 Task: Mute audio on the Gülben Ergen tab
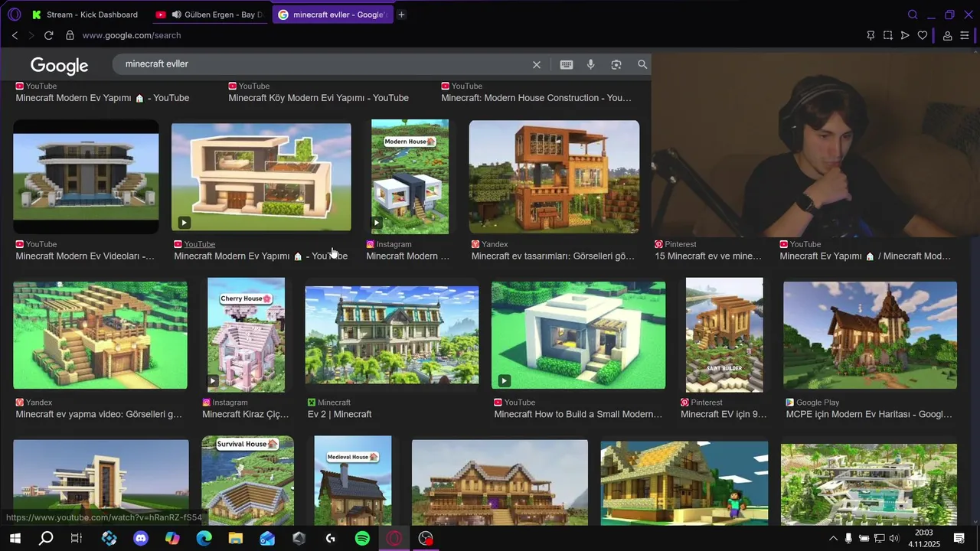(177, 15)
